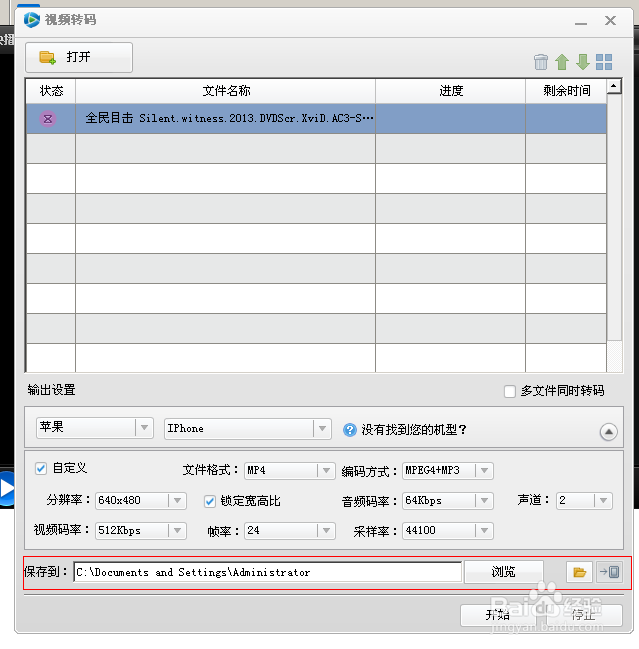Screen dimensions: 639x649
Task: Click the pending status icon of Silent witness row
Action: point(48,119)
